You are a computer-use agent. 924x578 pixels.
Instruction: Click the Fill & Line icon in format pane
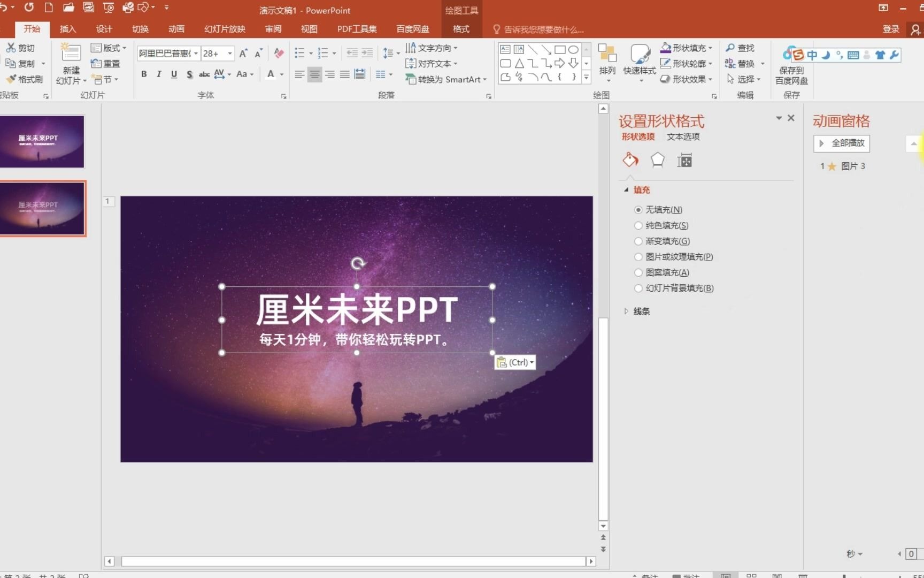(630, 159)
